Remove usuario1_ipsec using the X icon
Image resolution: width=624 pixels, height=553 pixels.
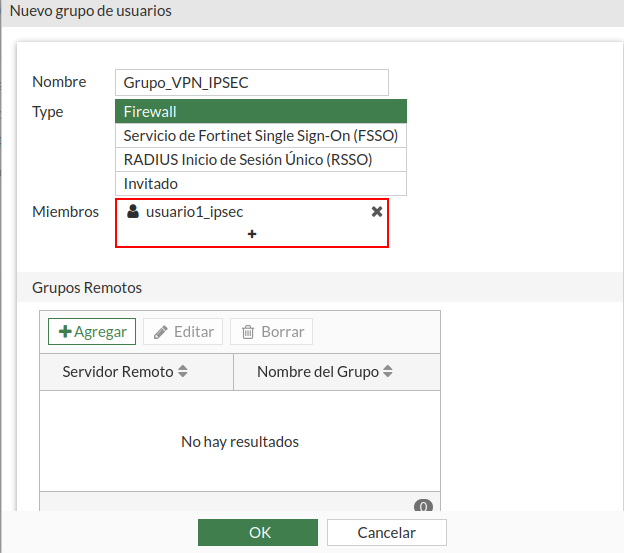pyautogui.click(x=376, y=212)
